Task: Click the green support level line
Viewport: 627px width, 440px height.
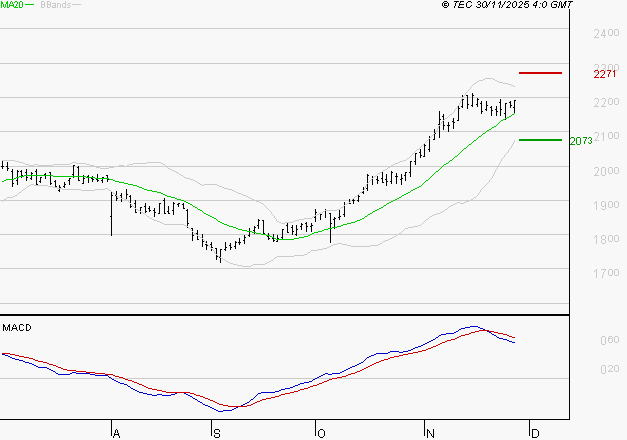Action: [x=540, y=140]
